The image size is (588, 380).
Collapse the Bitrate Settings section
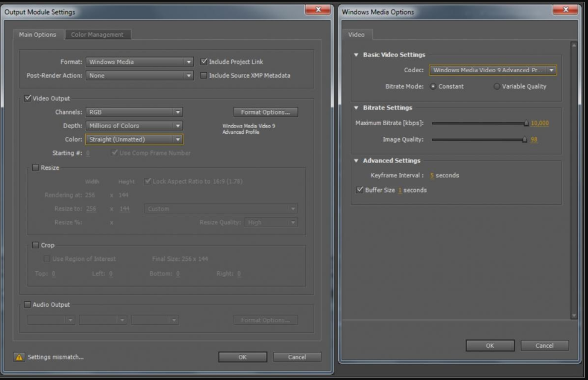tap(356, 107)
